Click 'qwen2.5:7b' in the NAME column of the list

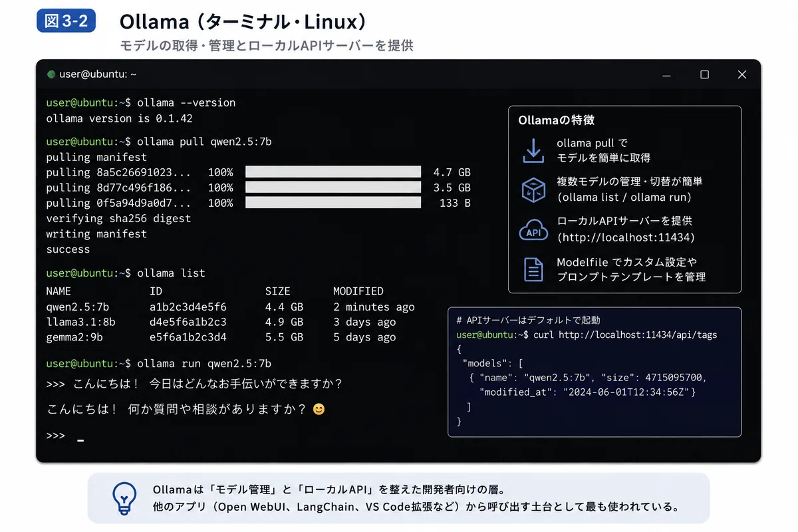point(77,307)
